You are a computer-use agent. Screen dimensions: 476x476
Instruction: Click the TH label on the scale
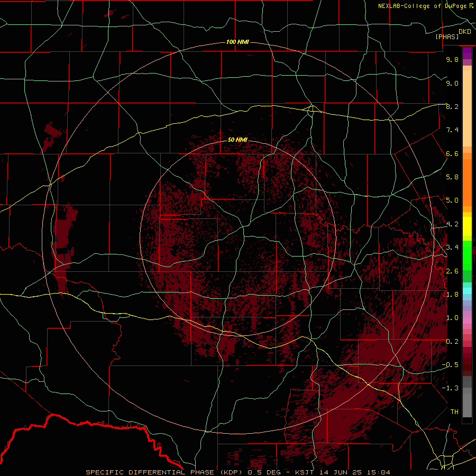454,412
